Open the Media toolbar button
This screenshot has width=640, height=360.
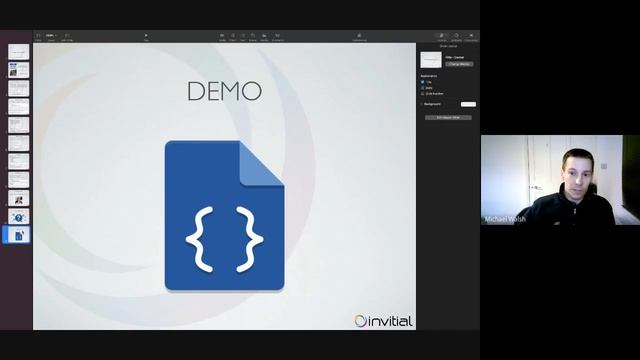pos(264,37)
